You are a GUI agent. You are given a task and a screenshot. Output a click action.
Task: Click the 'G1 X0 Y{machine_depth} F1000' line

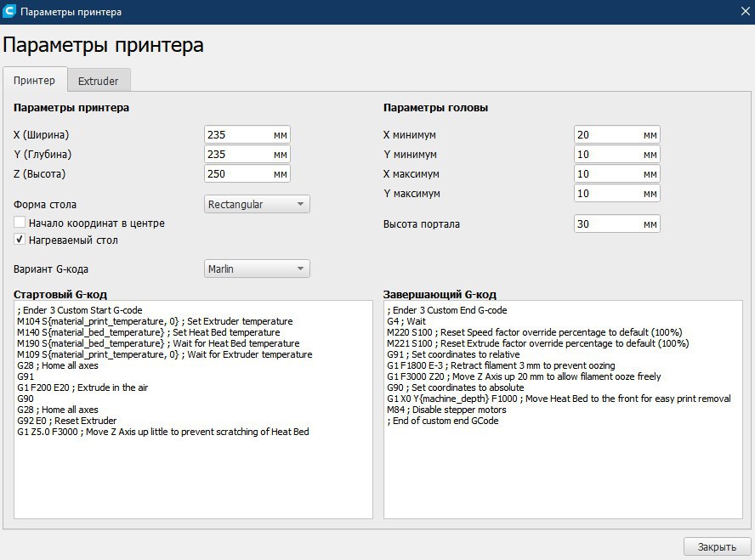pos(559,399)
